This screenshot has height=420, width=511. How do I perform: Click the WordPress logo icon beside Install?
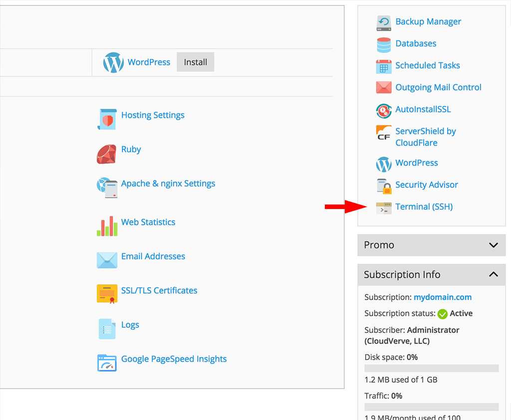tap(113, 62)
